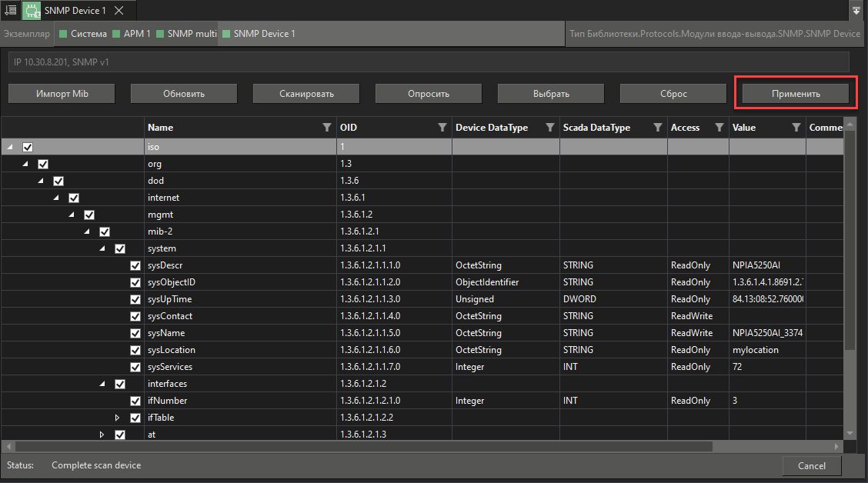Uncheck the sysDescr checkbox
The image size is (868, 483).
pyautogui.click(x=135, y=265)
